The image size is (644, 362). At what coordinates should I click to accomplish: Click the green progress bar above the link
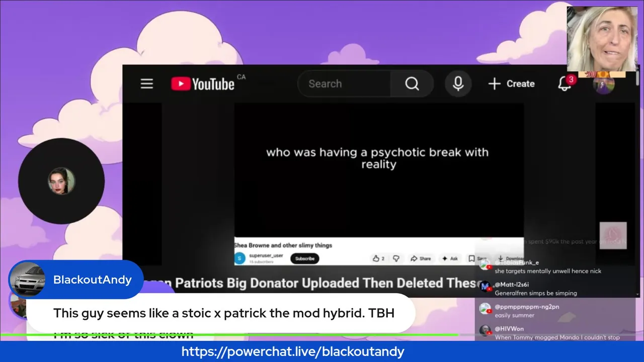229,335
